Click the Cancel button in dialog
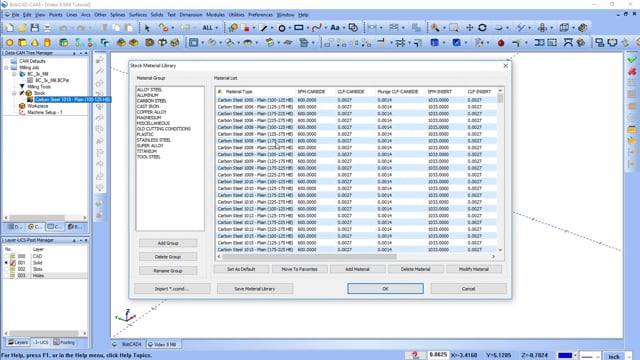Screen dimensions: 640x360 468,289
